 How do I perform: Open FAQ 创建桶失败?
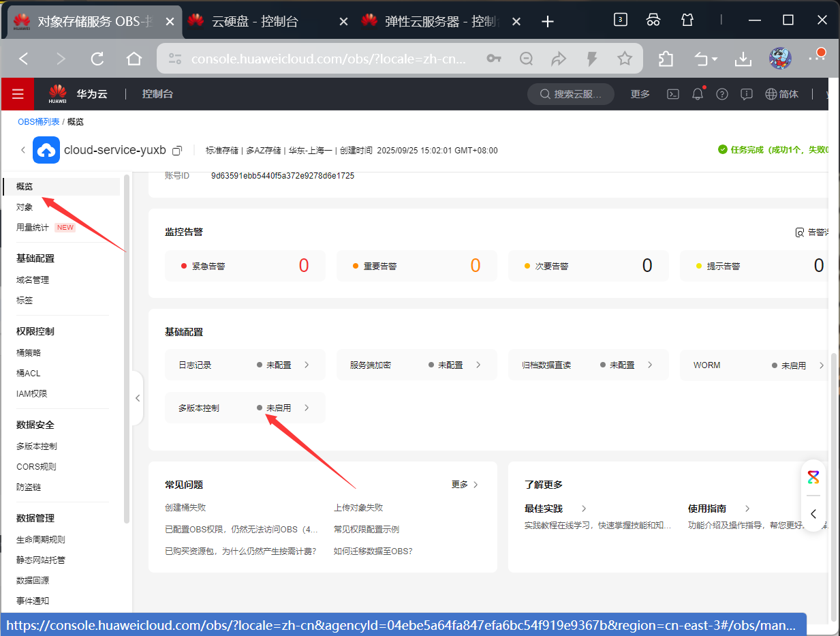click(185, 508)
